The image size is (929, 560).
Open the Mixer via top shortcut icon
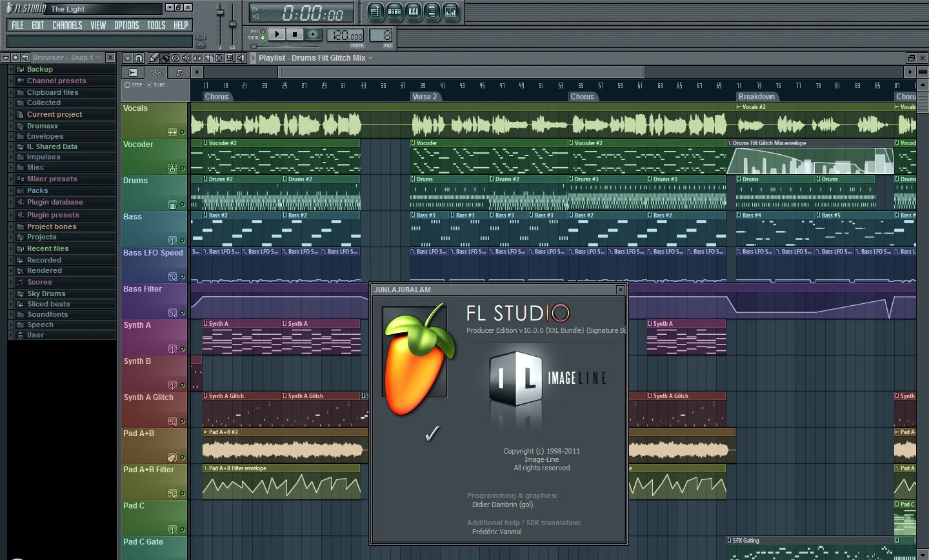[x=451, y=12]
